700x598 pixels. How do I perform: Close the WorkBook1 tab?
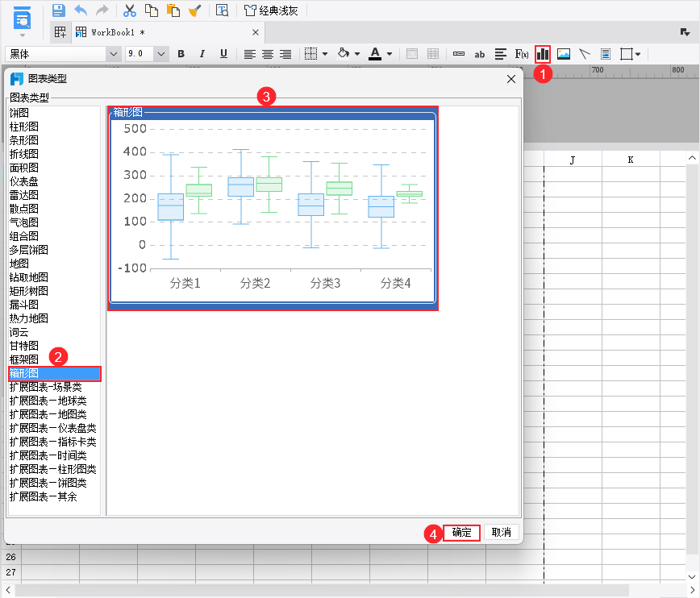click(x=256, y=32)
